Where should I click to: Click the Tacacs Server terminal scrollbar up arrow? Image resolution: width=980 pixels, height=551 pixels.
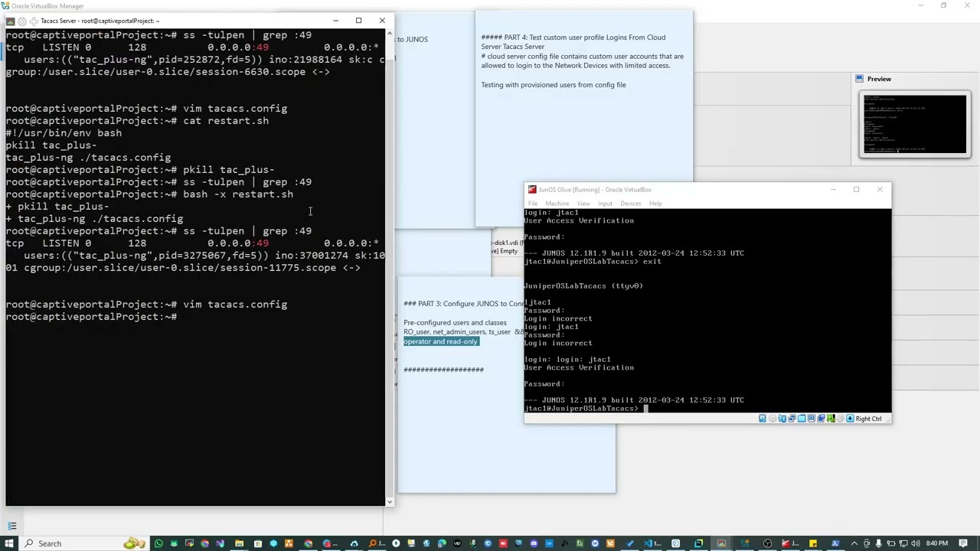pyautogui.click(x=390, y=34)
